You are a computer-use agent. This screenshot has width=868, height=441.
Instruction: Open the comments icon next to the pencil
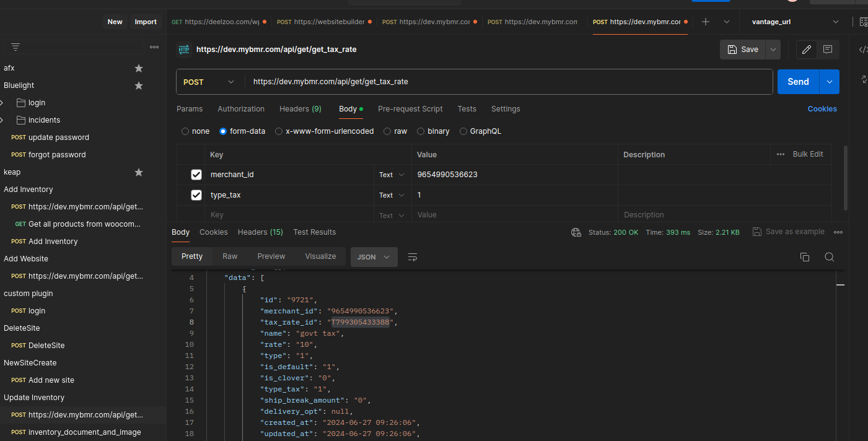pyautogui.click(x=828, y=50)
